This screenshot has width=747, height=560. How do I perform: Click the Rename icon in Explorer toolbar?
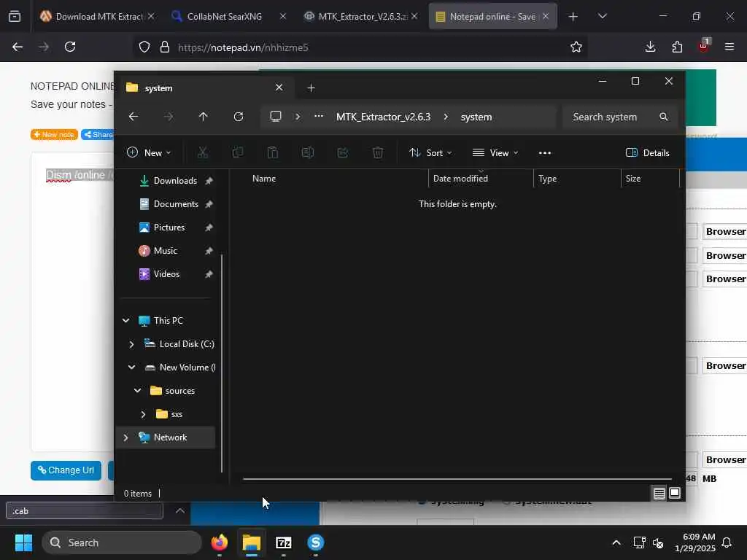[307, 152]
